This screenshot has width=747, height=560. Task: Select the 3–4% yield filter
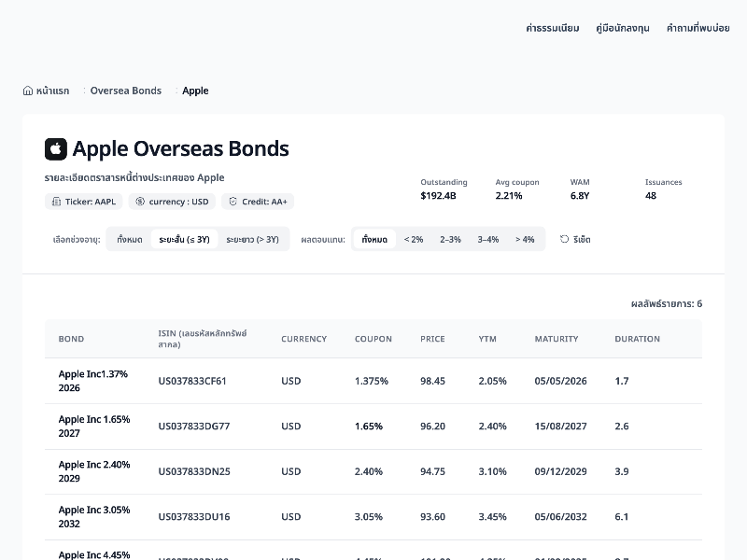pos(488,239)
